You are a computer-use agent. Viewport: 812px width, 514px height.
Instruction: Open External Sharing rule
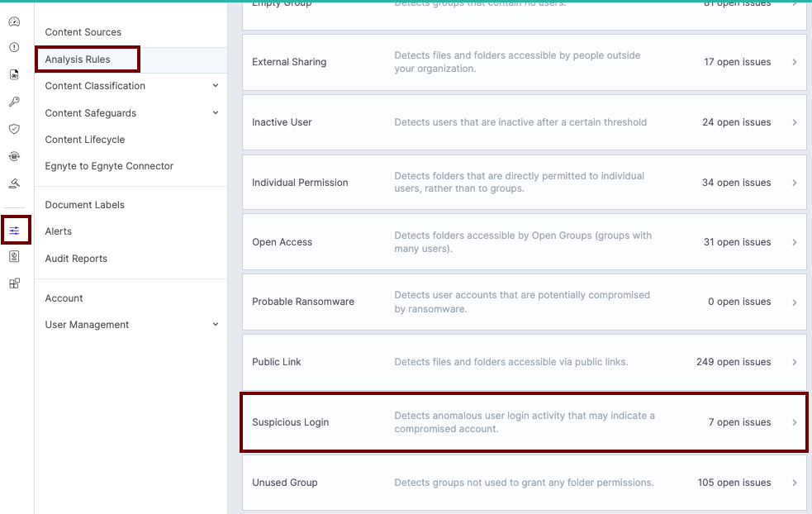pyautogui.click(x=524, y=62)
